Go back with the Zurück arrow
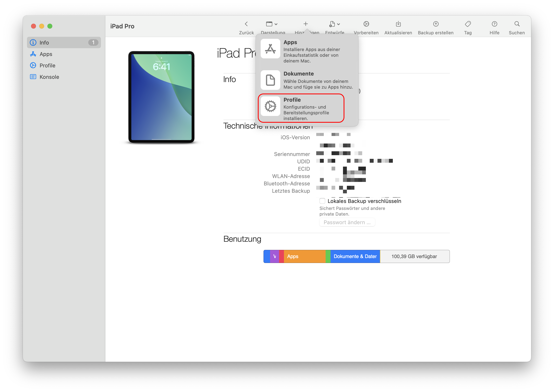 click(x=246, y=24)
